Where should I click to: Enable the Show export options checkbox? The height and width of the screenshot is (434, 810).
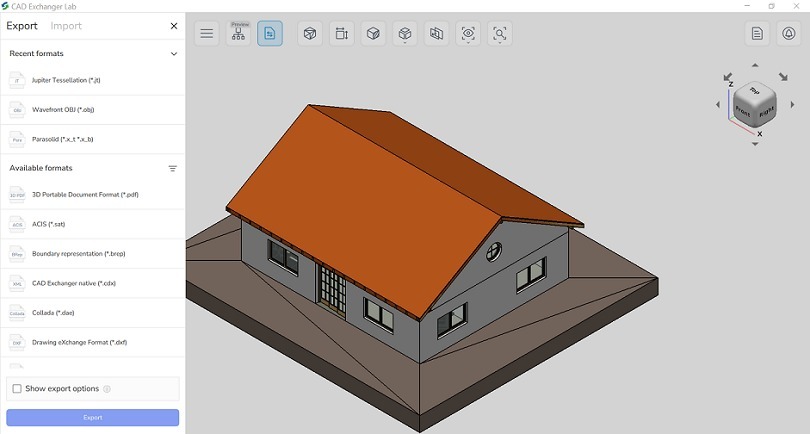[16, 389]
